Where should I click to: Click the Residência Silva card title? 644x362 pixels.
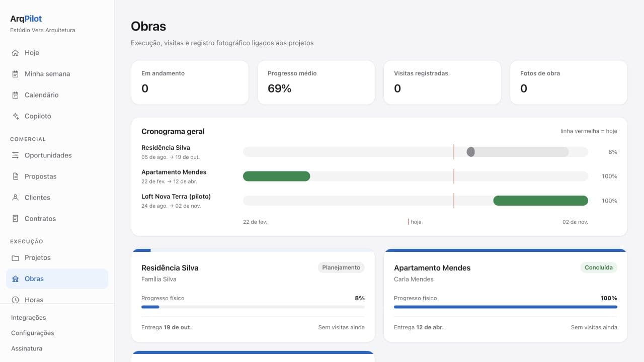tap(170, 268)
